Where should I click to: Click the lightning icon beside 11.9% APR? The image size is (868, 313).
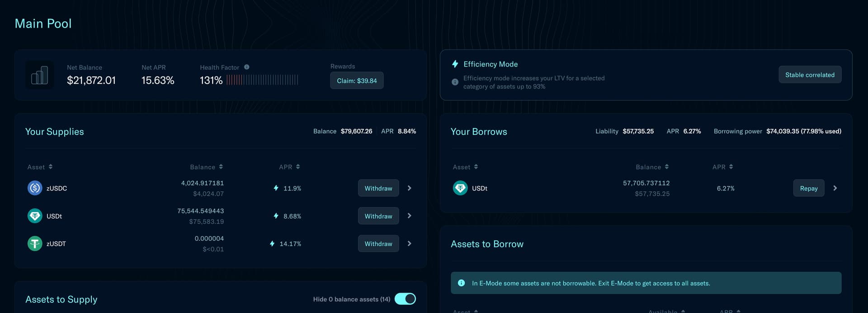pyautogui.click(x=276, y=188)
